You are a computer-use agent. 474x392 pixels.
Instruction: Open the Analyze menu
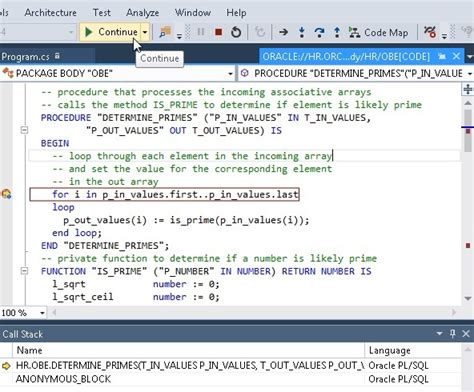click(142, 13)
